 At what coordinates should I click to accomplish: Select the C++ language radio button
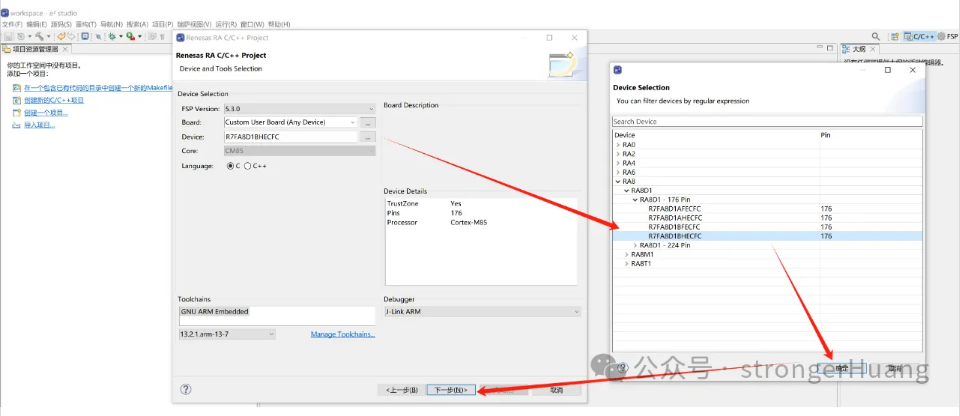tap(247, 166)
